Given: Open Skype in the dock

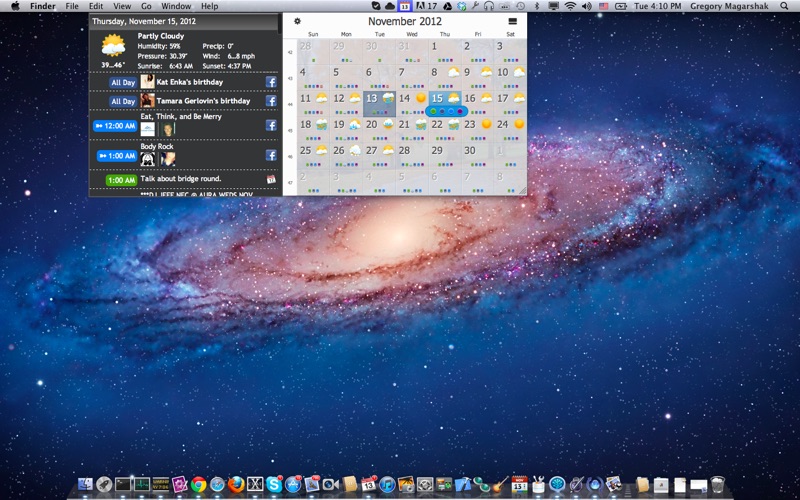Looking at the screenshot, I should pyautogui.click(x=274, y=484).
